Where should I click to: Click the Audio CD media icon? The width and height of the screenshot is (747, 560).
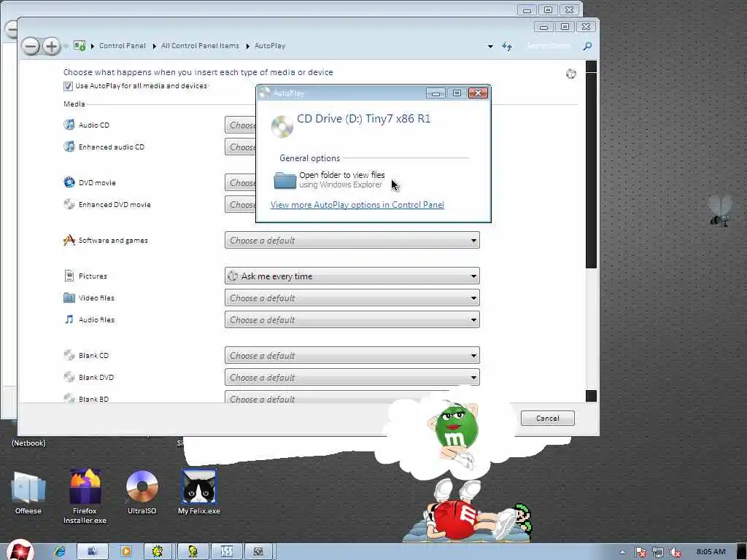[x=69, y=125]
